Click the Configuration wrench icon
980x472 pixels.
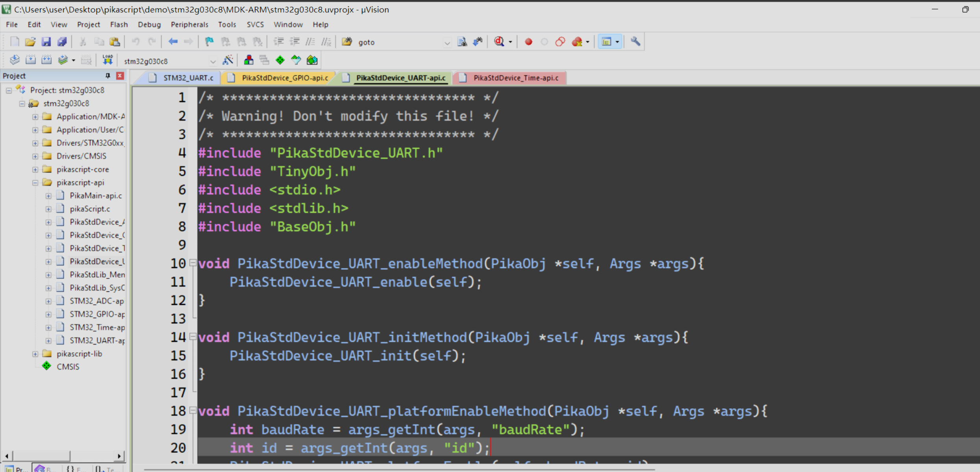[x=635, y=42]
